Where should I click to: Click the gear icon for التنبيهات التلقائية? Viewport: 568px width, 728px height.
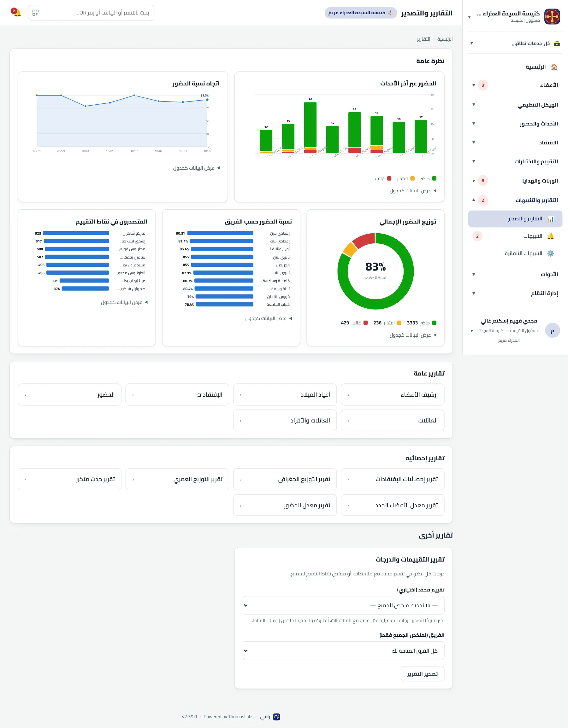(x=551, y=254)
